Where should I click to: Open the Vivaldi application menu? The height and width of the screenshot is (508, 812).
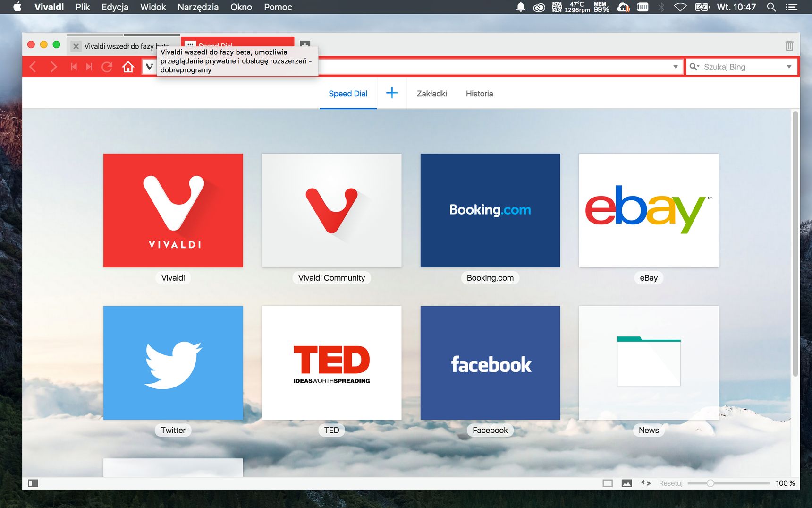(x=49, y=7)
